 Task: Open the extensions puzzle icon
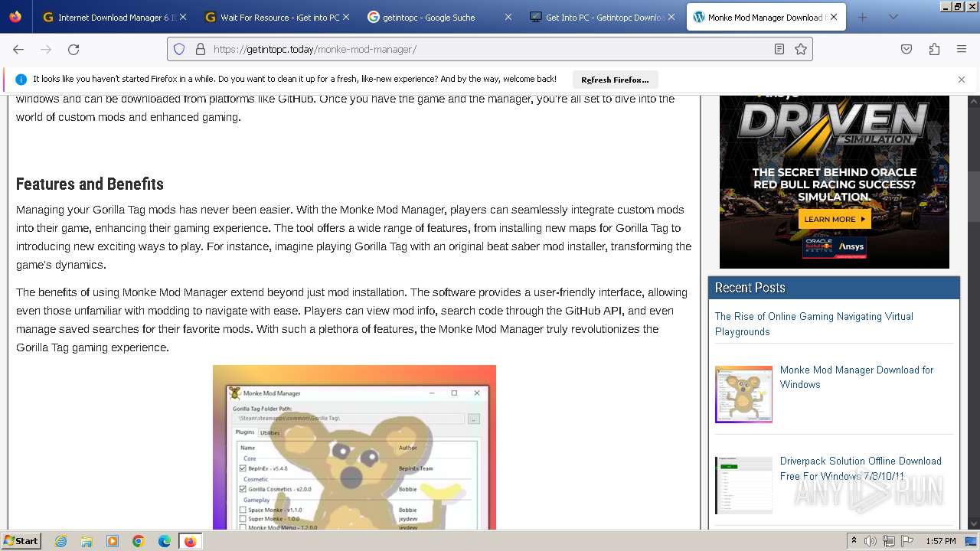tap(934, 49)
